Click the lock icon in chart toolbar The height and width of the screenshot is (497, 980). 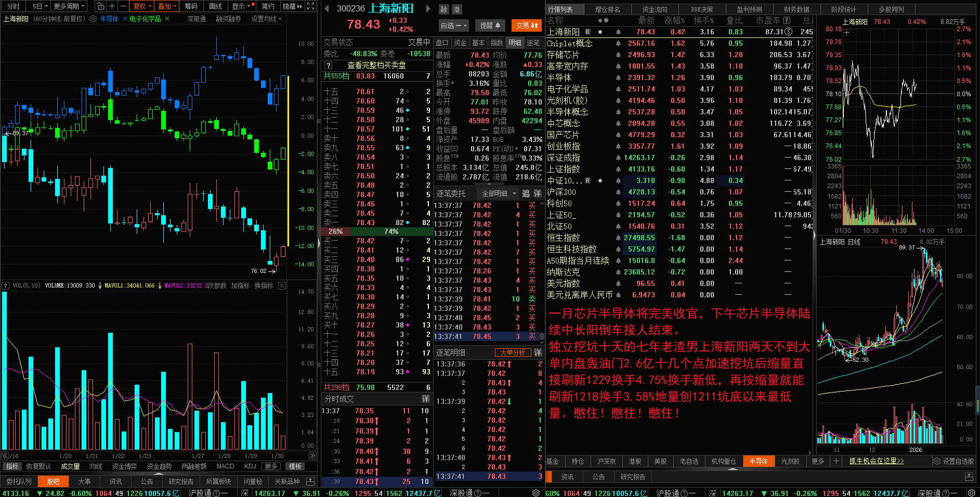pos(100,6)
